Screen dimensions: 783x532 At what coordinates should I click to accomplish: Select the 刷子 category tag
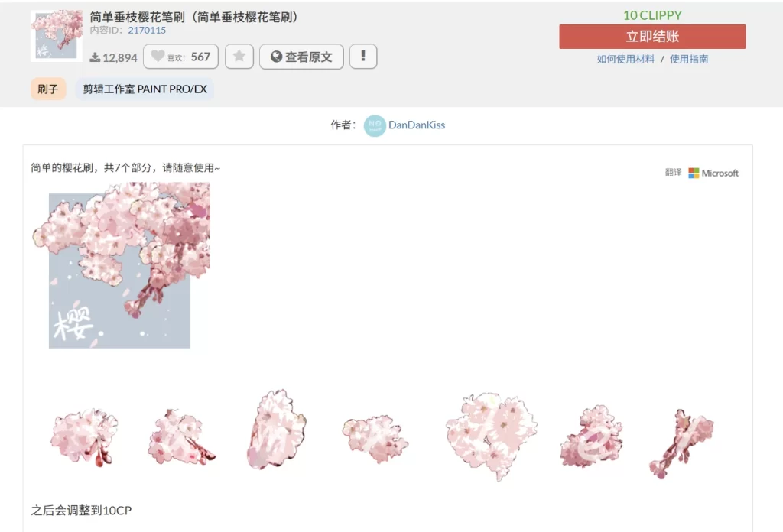(x=48, y=89)
